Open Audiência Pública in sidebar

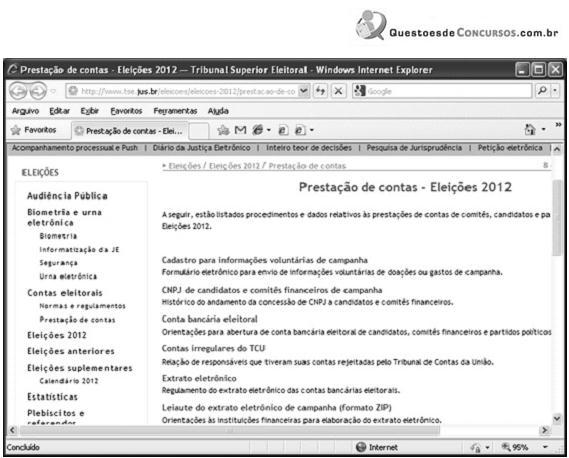click(x=67, y=196)
